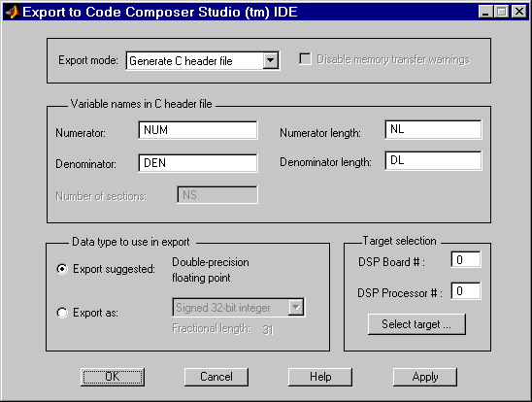Focus the Numerator NUM field
Screen dimensions: 532x402
point(198,130)
